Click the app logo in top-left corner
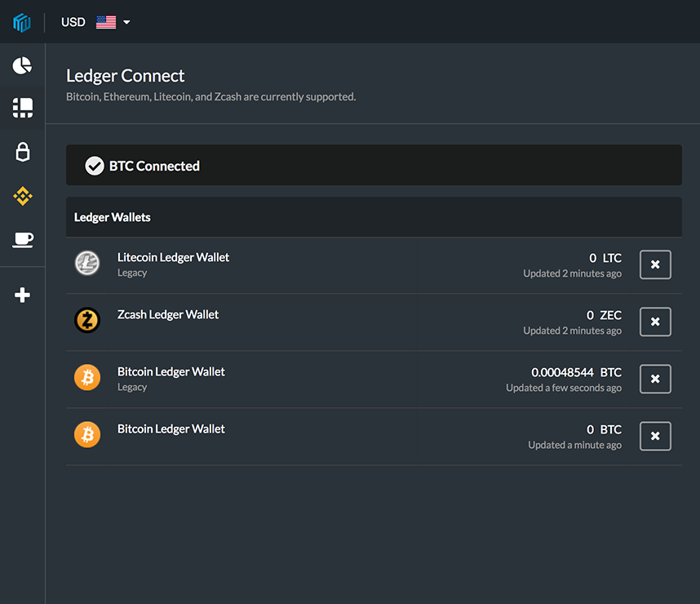 [x=22, y=22]
